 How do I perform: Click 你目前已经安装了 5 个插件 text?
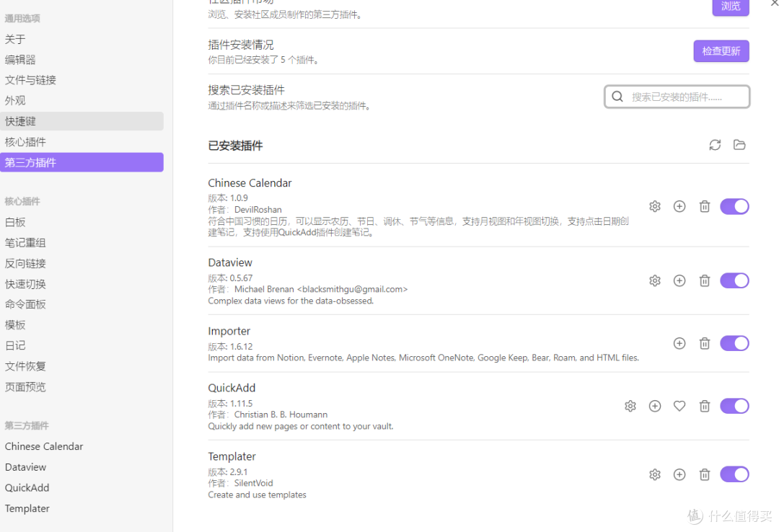coord(263,60)
